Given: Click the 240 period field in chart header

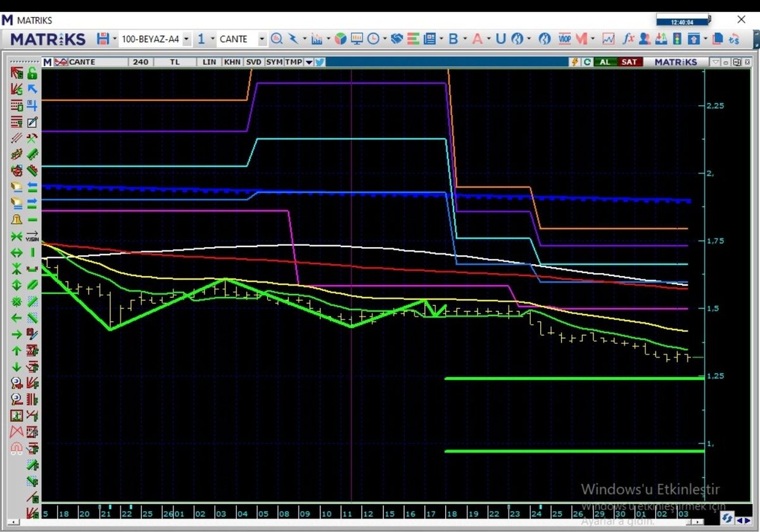Looking at the screenshot, I should 141,62.
